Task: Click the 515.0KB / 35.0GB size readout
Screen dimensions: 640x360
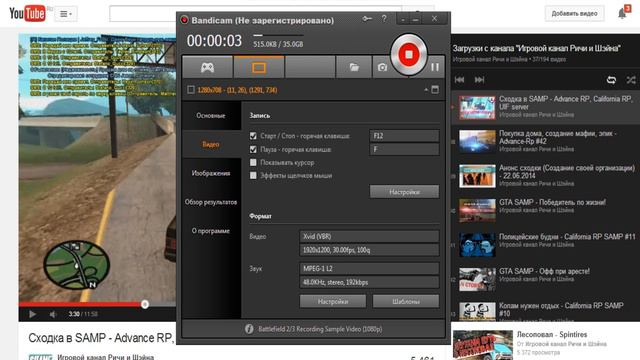Action: pyautogui.click(x=278, y=44)
